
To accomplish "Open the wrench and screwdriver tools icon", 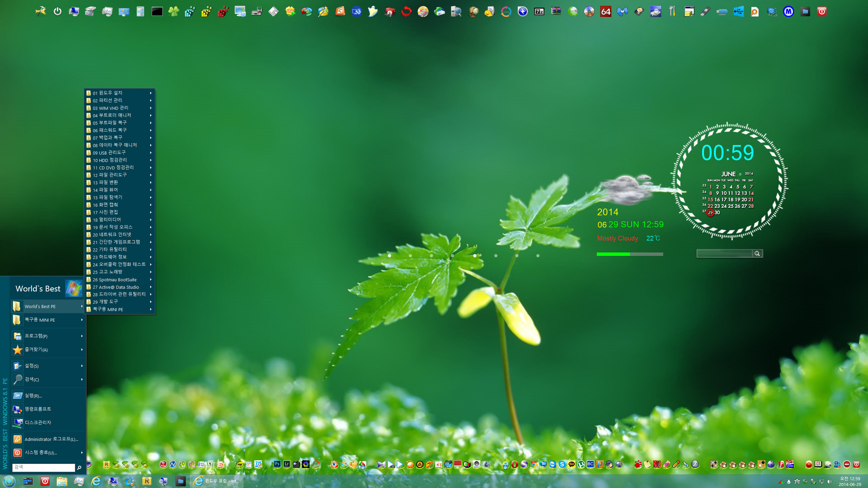I will 672,12.
